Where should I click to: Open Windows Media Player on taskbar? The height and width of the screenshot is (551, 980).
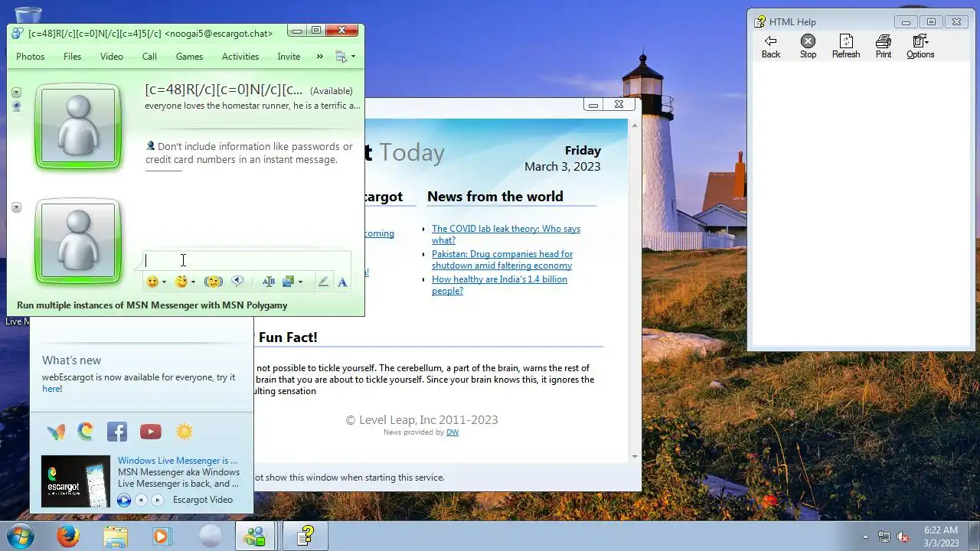click(x=162, y=536)
